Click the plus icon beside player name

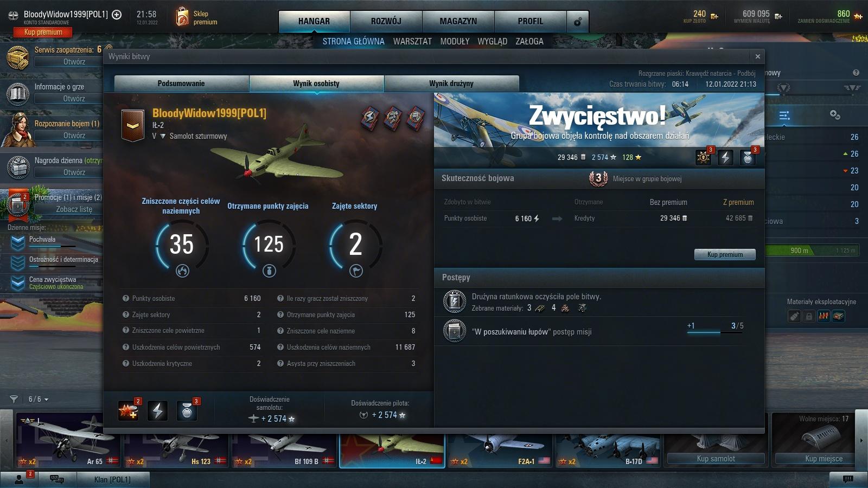pos(117,15)
